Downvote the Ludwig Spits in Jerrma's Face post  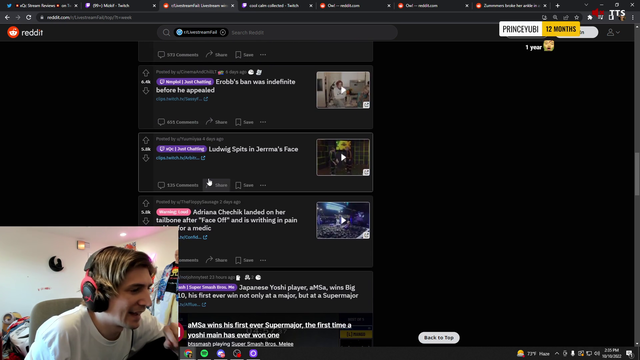pyautogui.click(x=146, y=158)
